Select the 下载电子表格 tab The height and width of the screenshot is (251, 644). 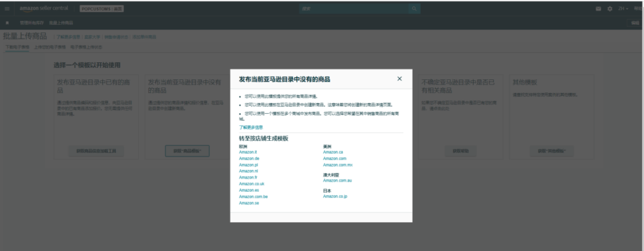click(x=17, y=47)
